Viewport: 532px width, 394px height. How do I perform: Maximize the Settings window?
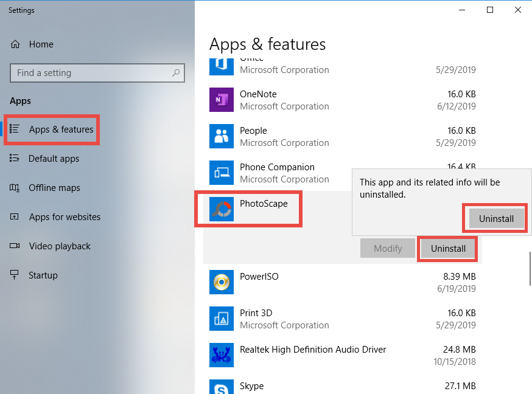click(490, 10)
